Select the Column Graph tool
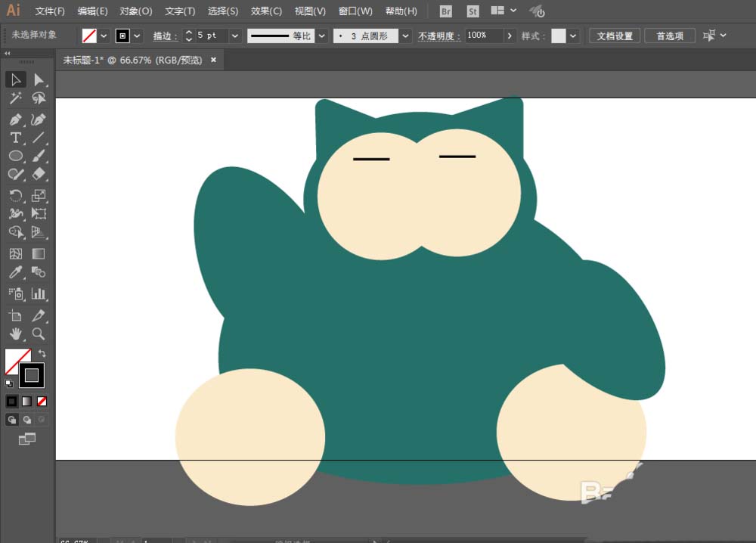This screenshot has width=756, height=543. point(39,293)
